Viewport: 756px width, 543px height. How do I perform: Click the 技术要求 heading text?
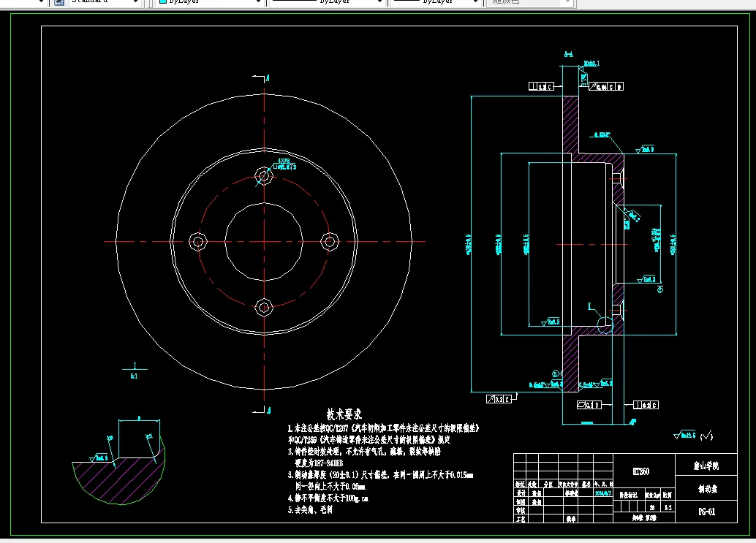tap(344, 414)
